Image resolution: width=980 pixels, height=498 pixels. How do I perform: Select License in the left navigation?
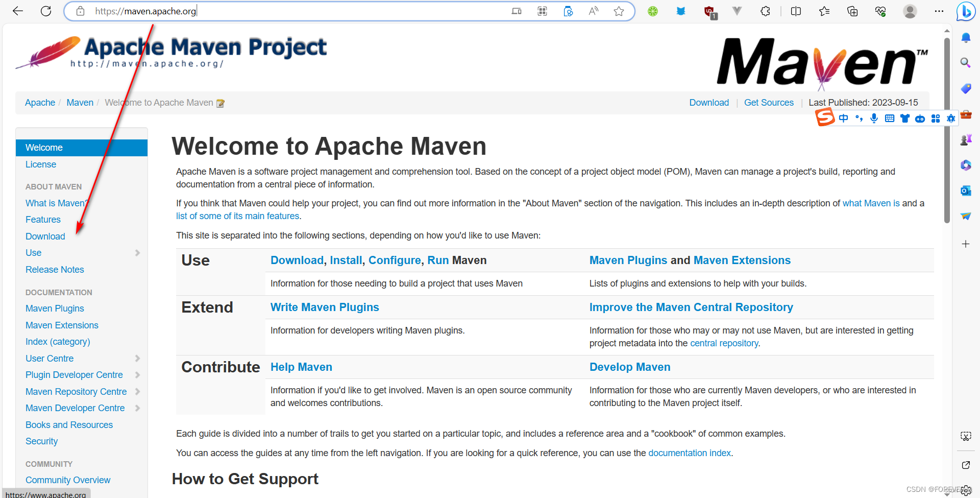[40, 164]
